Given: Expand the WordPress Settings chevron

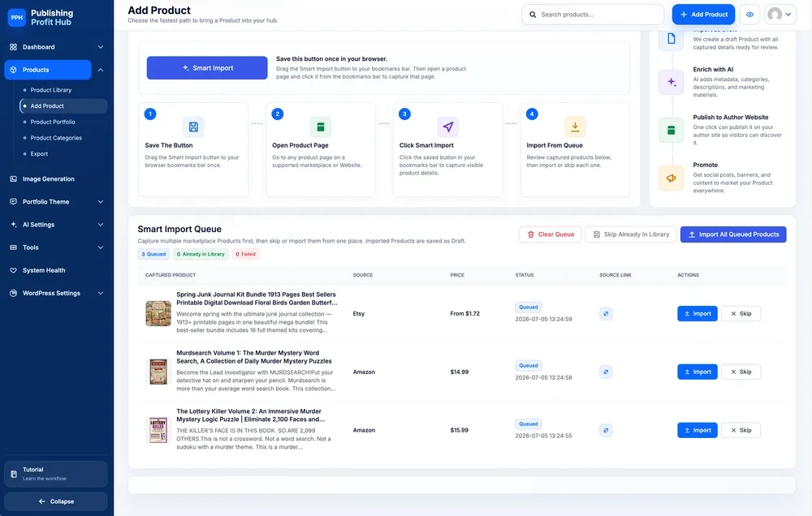Looking at the screenshot, I should (101, 293).
